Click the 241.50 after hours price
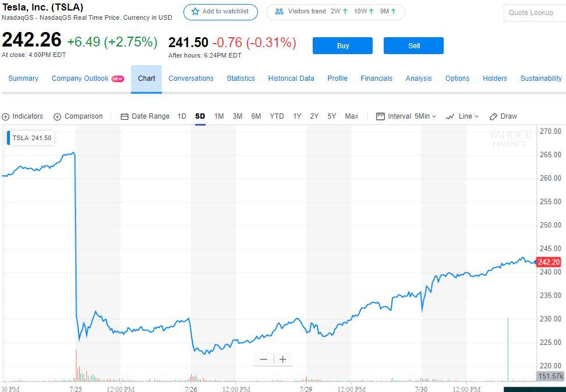 pos(188,42)
